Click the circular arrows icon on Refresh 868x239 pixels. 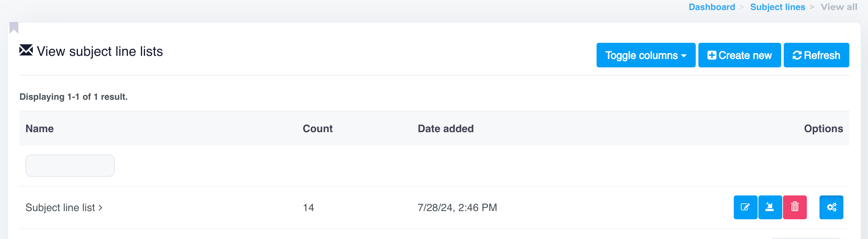click(797, 55)
